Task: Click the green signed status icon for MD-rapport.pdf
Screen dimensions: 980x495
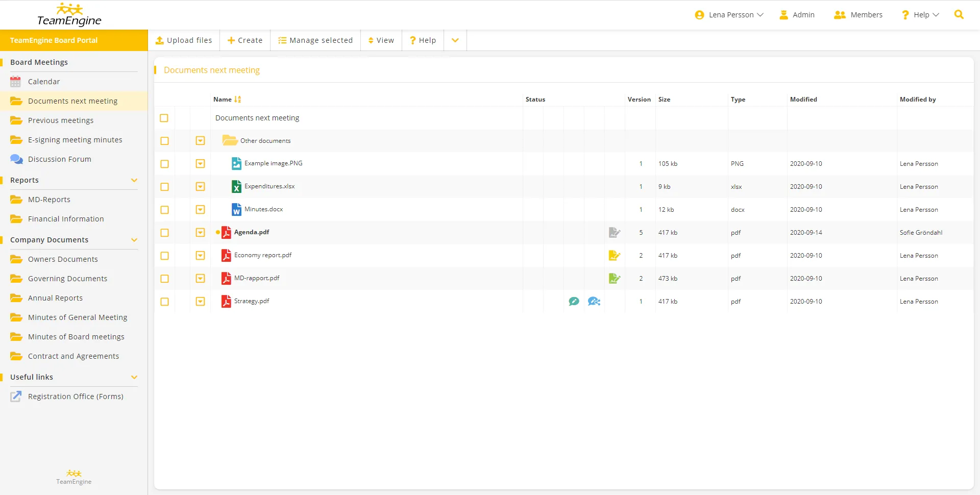Action: [615, 279]
